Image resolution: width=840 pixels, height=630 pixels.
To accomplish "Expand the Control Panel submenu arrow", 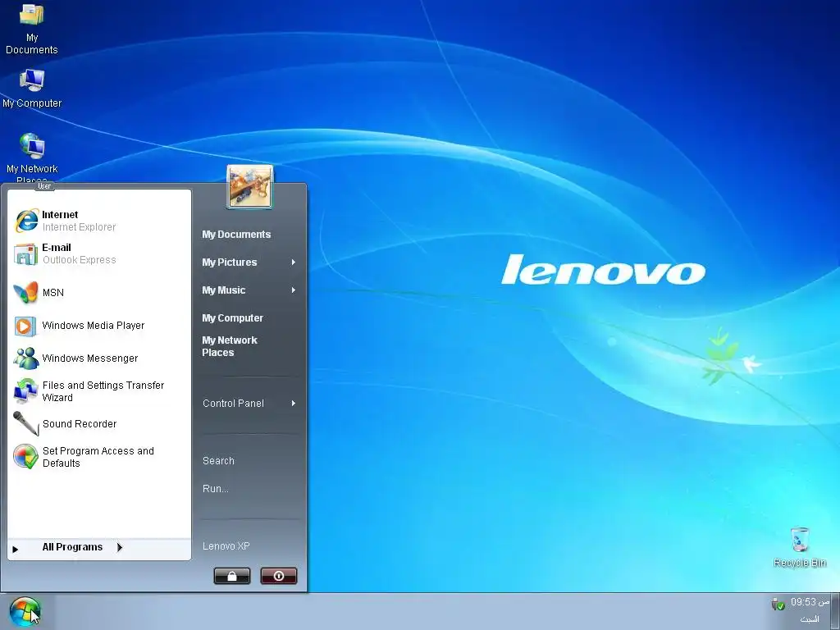I will [294, 404].
